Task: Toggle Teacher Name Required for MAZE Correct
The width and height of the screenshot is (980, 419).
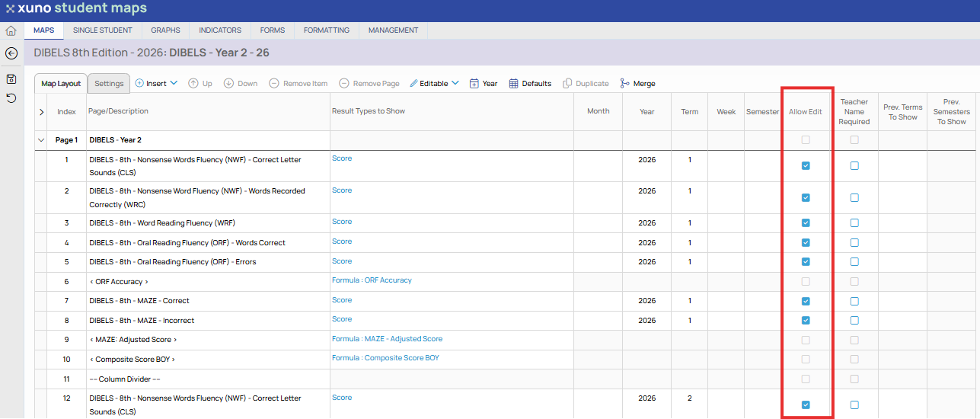Action: (x=854, y=301)
